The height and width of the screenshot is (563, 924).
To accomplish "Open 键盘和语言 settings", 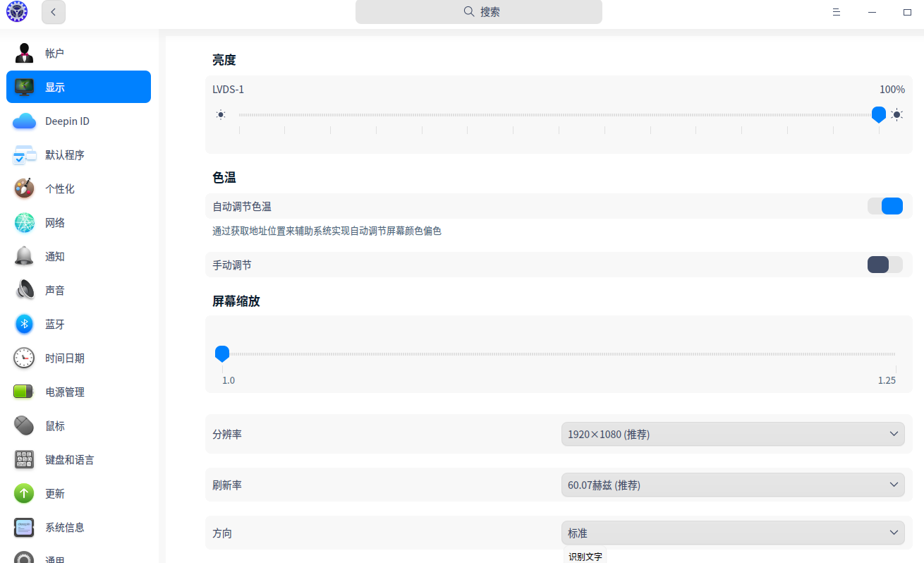I will pos(78,460).
